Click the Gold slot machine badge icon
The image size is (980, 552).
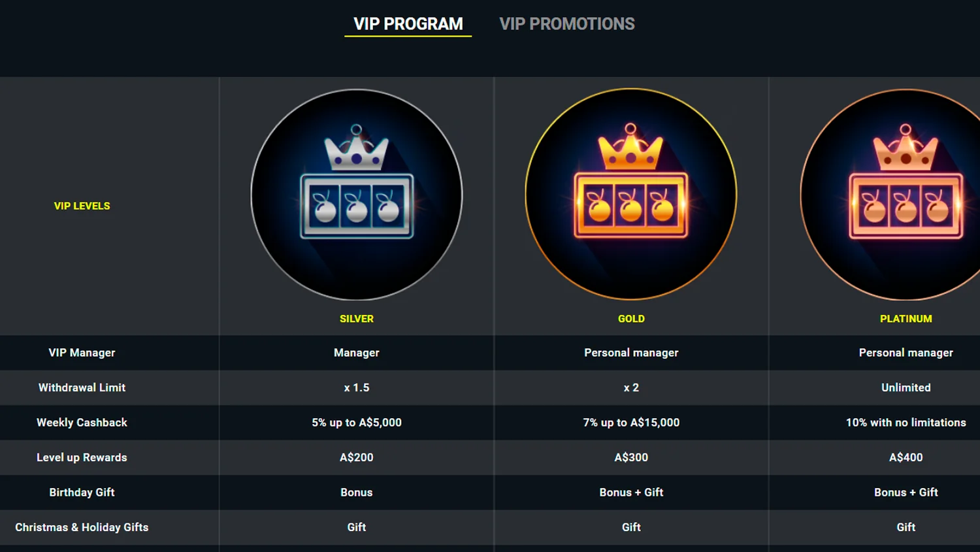[631, 194]
